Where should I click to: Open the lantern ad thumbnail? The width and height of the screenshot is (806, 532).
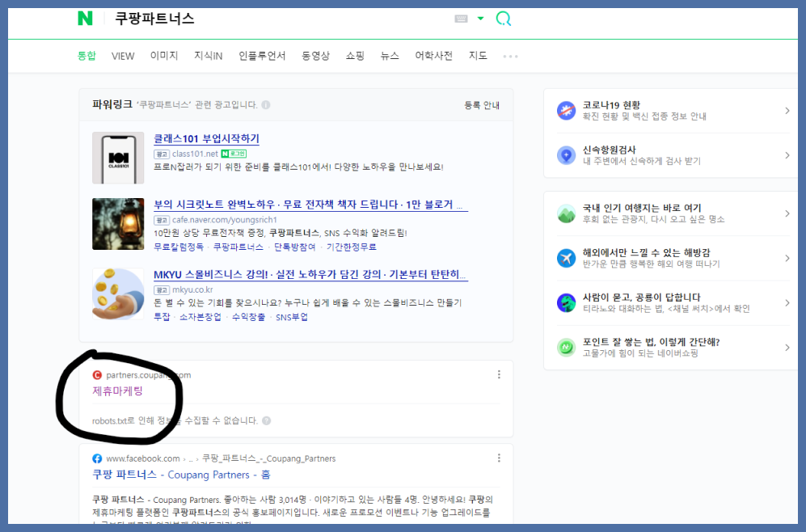pos(118,224)
